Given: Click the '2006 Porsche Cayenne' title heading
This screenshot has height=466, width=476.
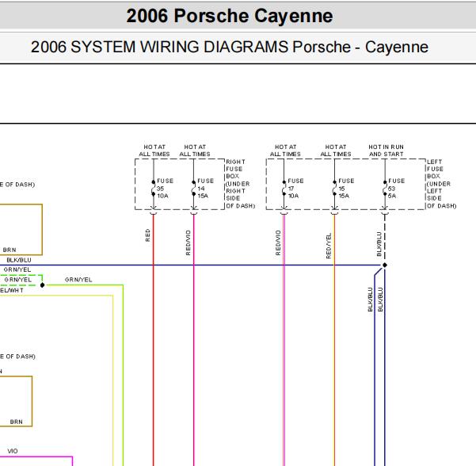Looking at the screenshot, I should 230,16.
